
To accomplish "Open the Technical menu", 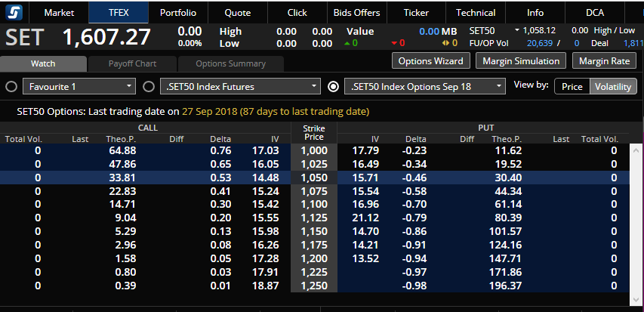I will (476, 12).
